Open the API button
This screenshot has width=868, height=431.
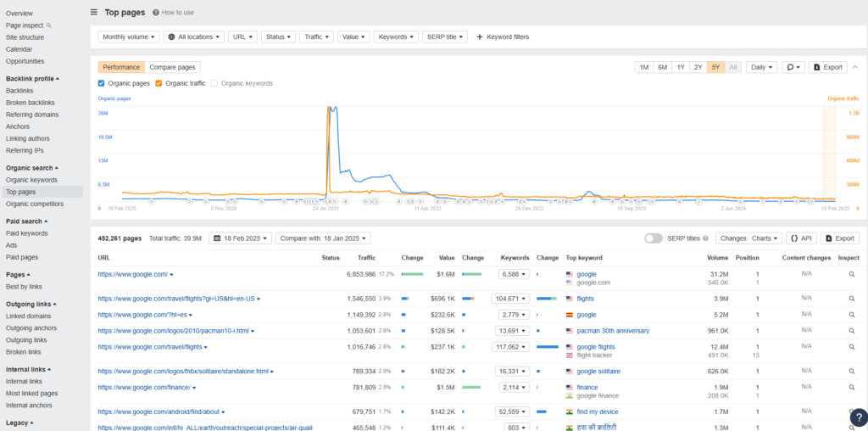tap(801, 238)
